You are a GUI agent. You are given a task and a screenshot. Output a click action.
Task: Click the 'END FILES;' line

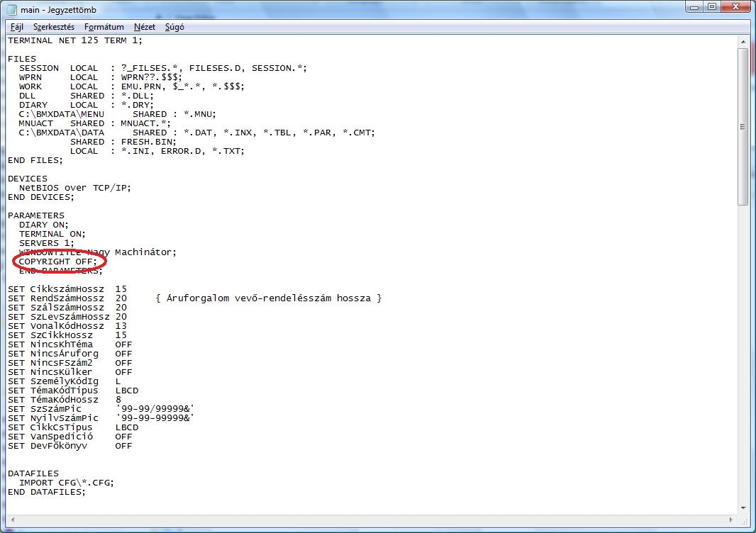35,160
